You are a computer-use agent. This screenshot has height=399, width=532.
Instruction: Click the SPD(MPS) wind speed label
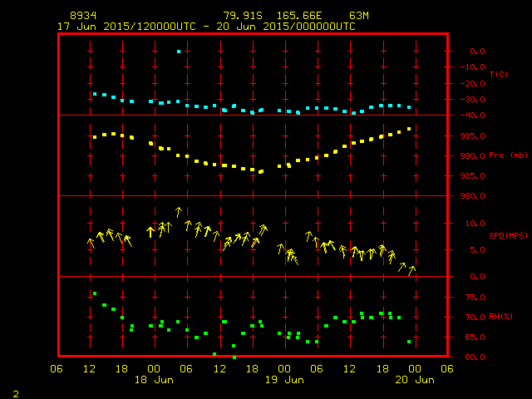point(508,236)
